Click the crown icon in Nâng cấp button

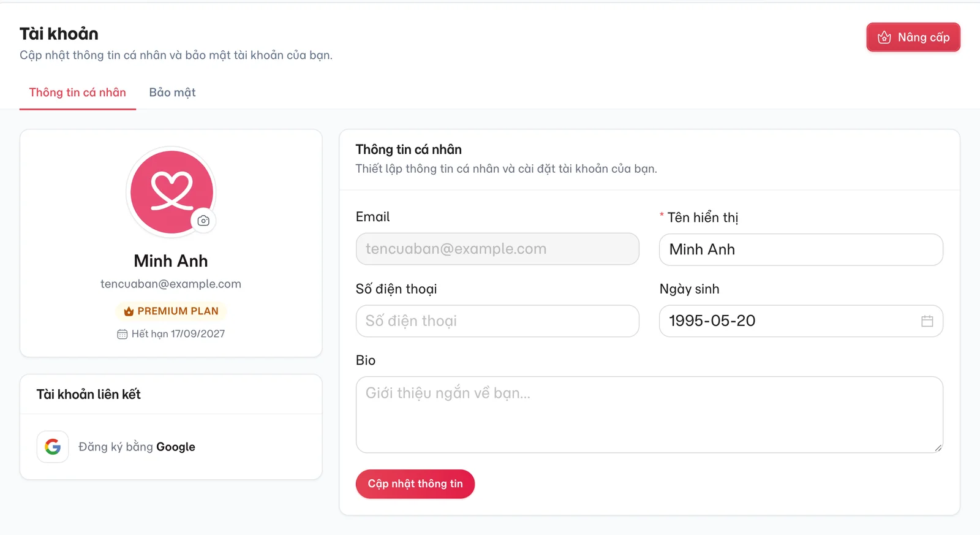point(884,37)
